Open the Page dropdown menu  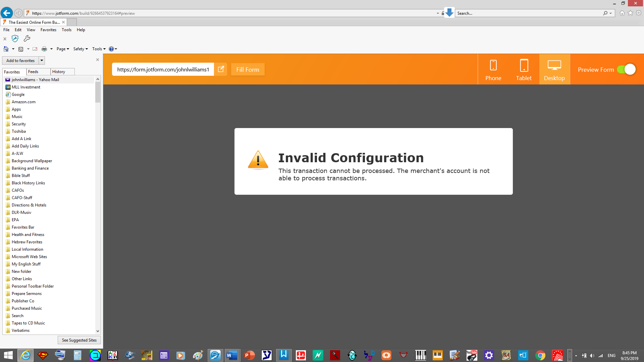63,49
